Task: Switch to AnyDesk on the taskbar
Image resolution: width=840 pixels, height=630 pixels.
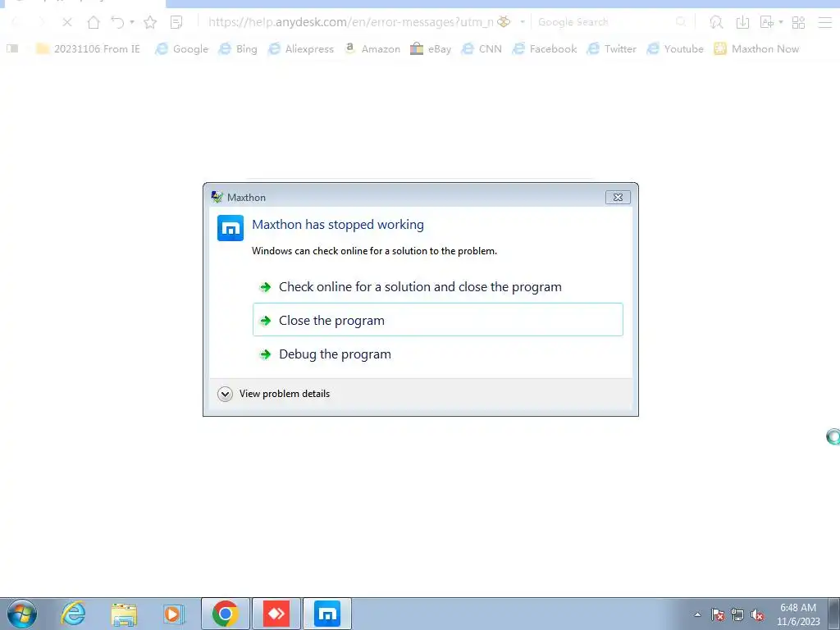Action: pos(276,614)
